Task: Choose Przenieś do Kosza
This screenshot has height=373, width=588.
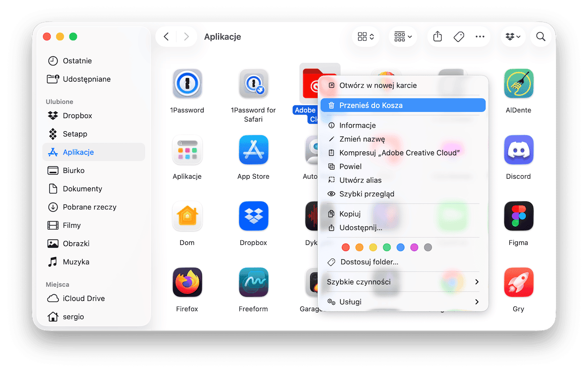Action: click(403, 105)
